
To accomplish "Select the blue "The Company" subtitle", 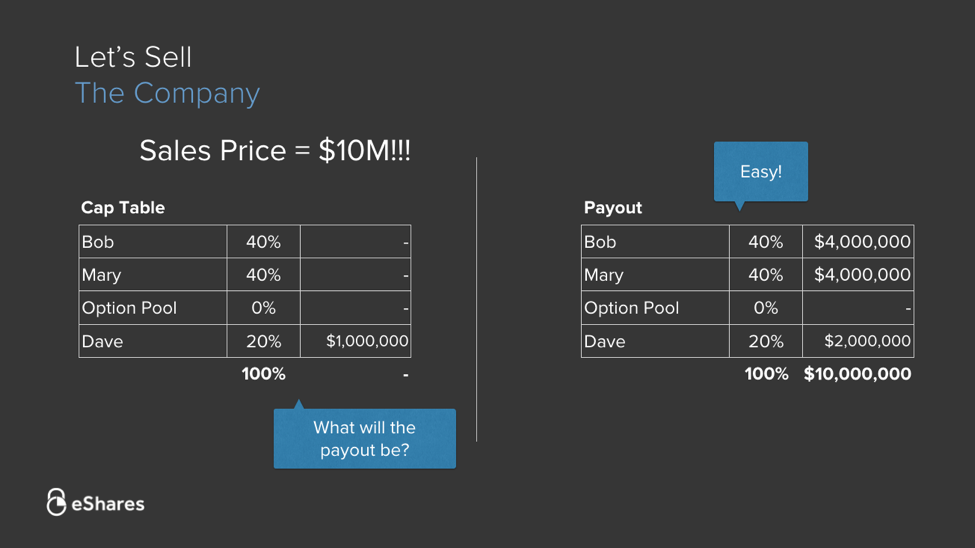I will [x=167, y=93].
